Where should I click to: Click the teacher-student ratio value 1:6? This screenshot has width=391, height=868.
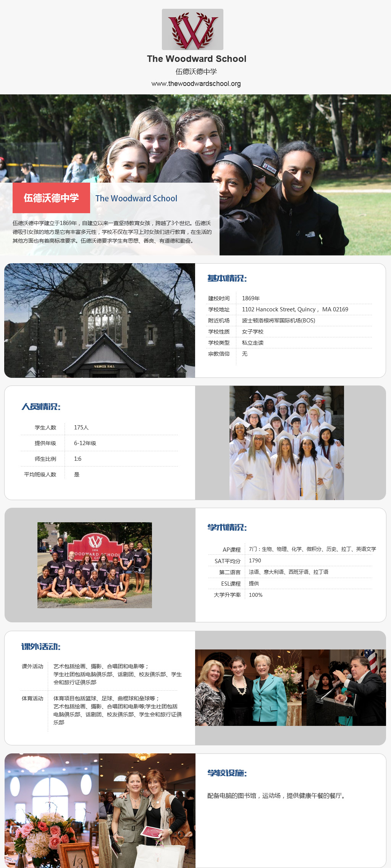tap(78, 459)
